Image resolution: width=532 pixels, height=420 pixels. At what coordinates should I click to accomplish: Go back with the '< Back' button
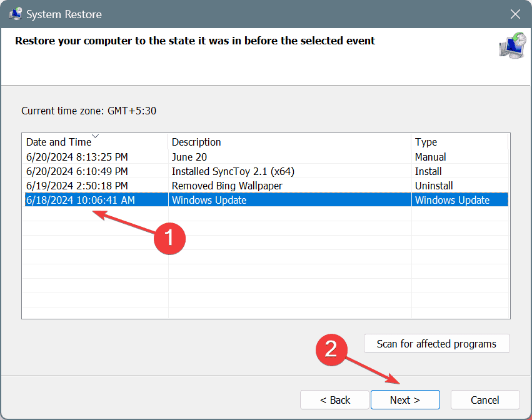point(335,400)
